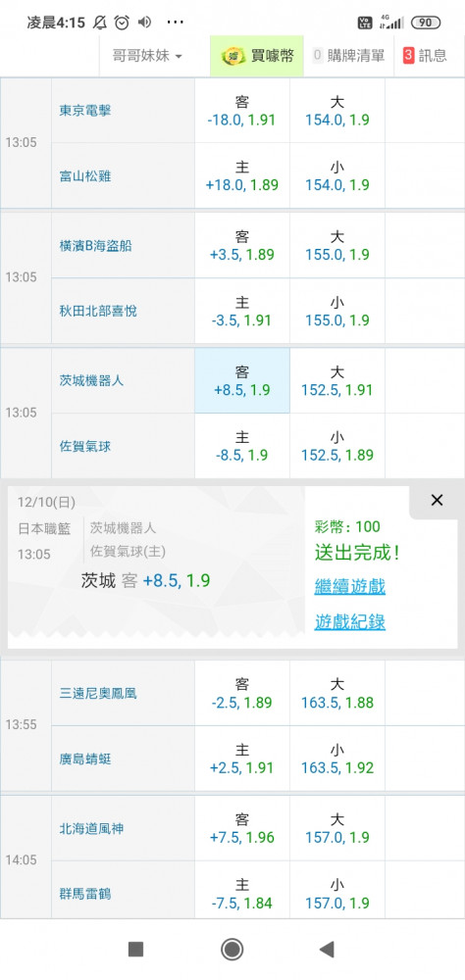Select 東京電擊 away -18.0 spread
The image size is (465, 980).
[x=242, y=111]
